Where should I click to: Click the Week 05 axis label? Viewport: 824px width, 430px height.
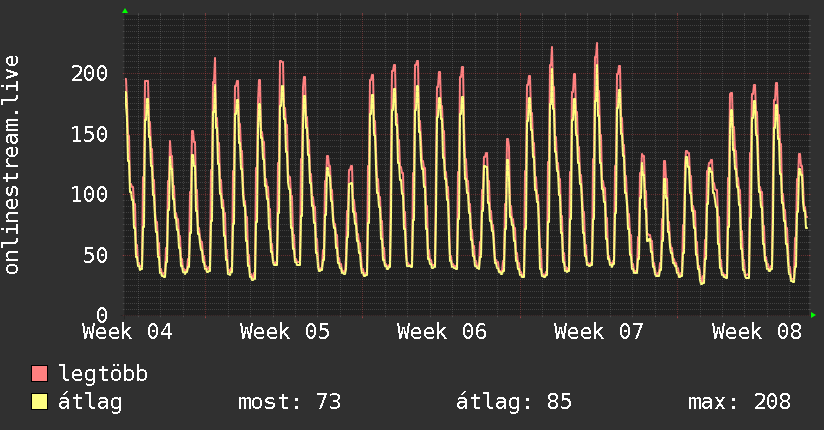tap(285, 332)
